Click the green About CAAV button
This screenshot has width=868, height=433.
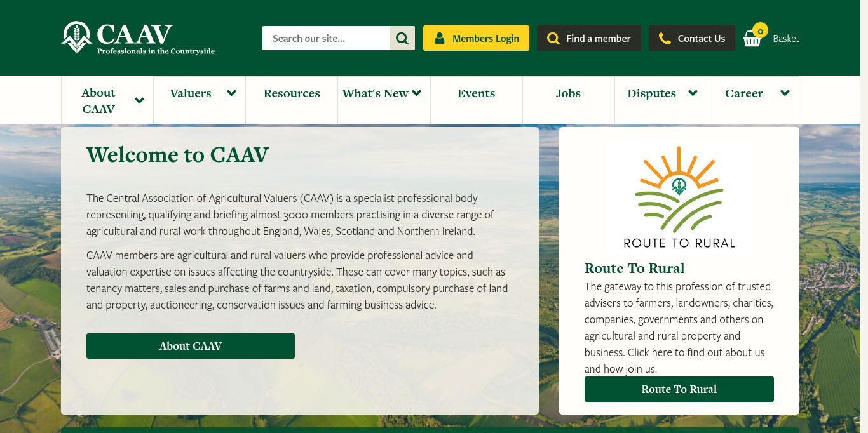click(191, 346)
